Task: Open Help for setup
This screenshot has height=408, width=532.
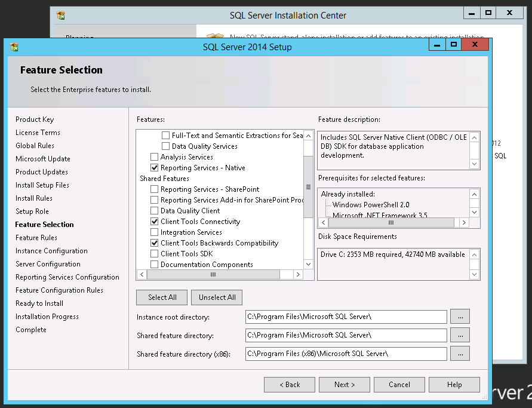Action: tap(454, 385)
